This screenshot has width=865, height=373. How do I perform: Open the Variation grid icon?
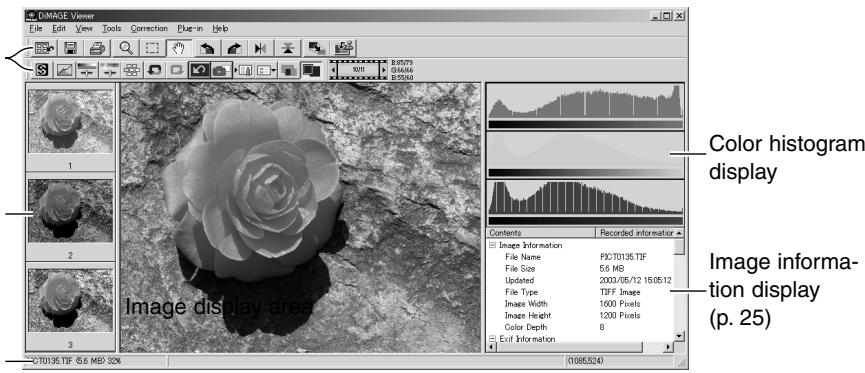(131, 70)
